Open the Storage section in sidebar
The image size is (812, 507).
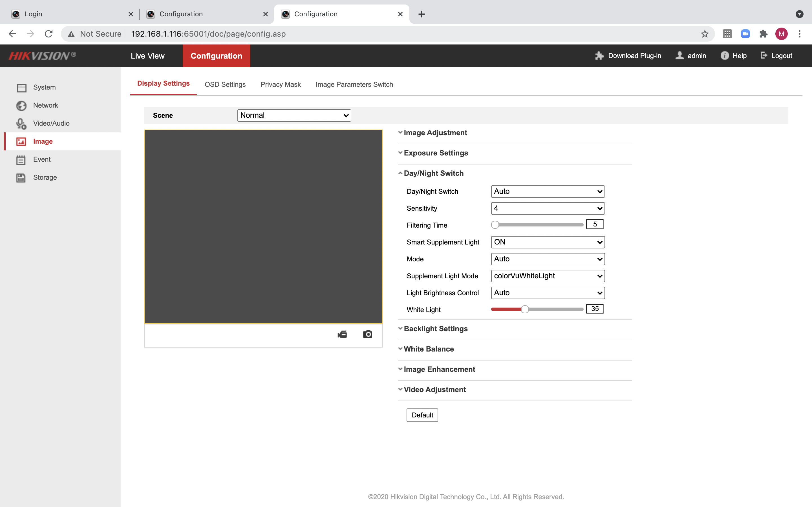point(45,177)
